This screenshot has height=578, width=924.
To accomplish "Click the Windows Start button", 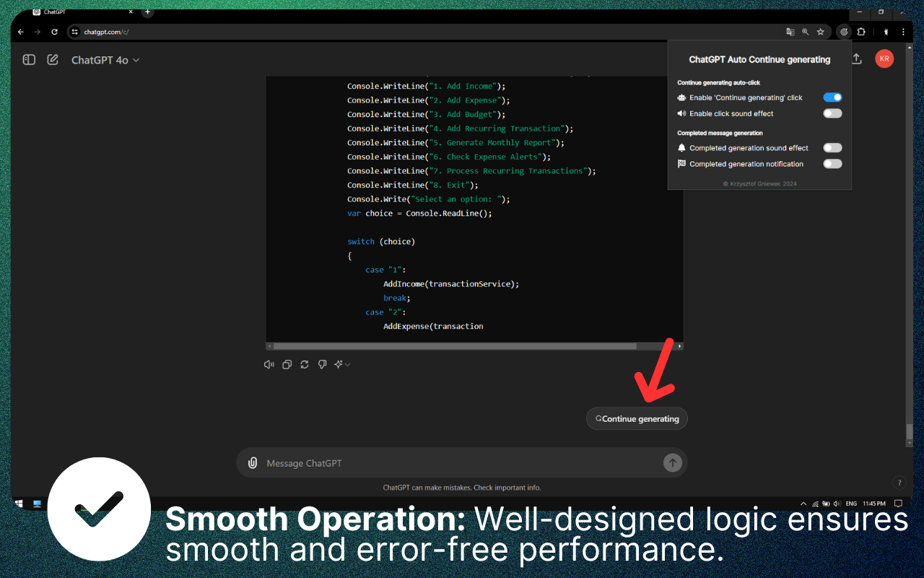I will (x=19, y=504).
